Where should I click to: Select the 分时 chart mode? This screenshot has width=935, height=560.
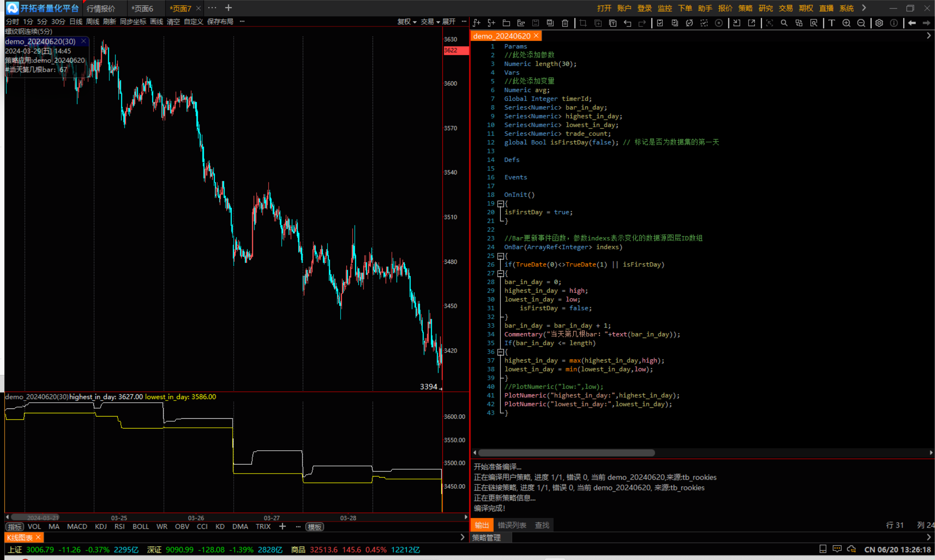point(12,22)
